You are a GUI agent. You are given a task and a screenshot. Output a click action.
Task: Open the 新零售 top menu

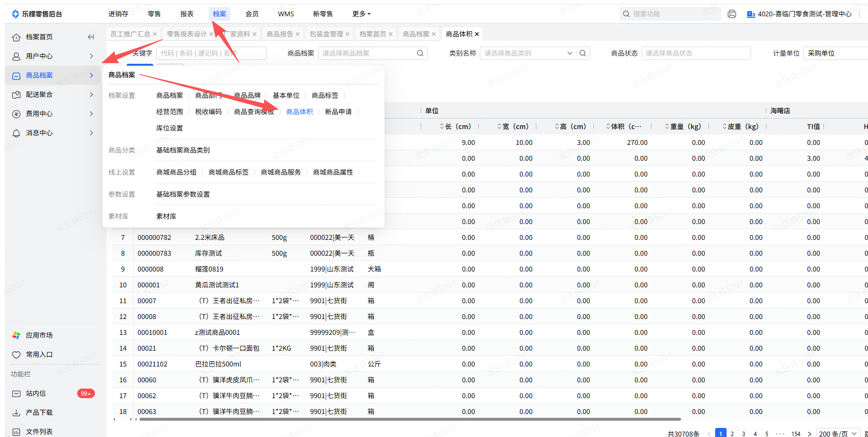click(323, 14)
